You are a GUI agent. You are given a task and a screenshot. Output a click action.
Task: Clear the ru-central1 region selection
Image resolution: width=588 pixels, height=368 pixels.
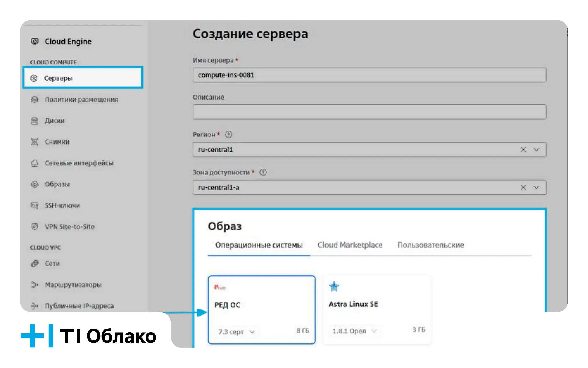click(x=523, y=150)
